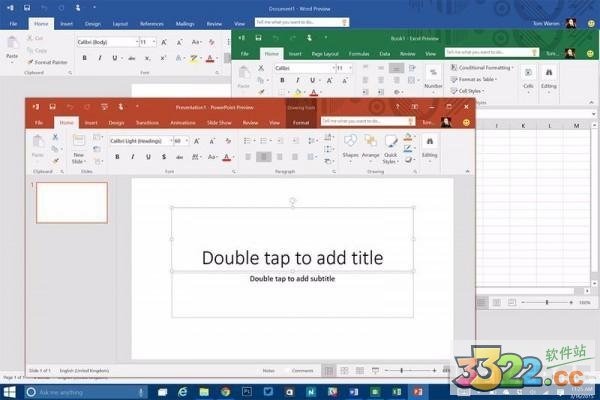This screenshot has width=600, height=400.
Task: Click fill color bucket in Excel ribbon
Action: click(x=297, y=92)
